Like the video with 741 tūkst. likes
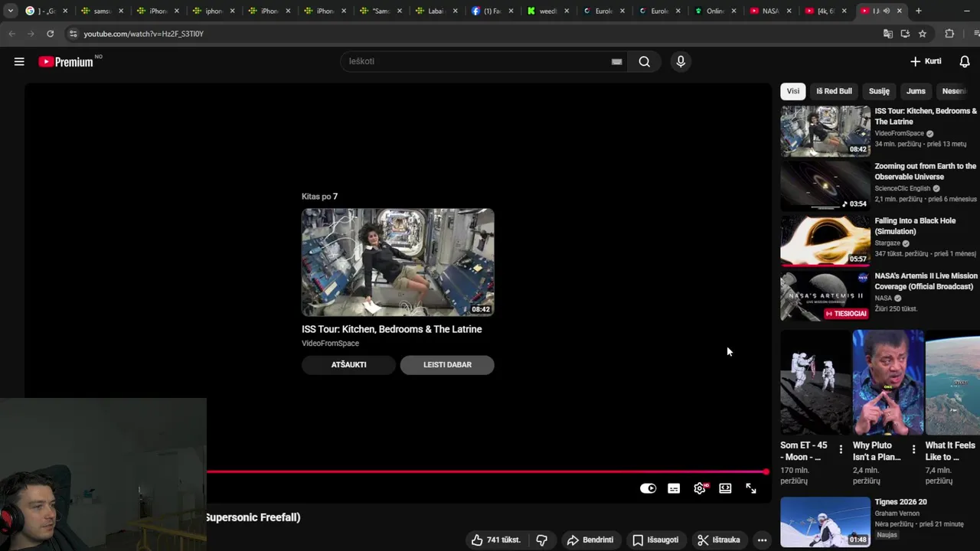Screen dimensions: 980x551 (x=496, y=540)
